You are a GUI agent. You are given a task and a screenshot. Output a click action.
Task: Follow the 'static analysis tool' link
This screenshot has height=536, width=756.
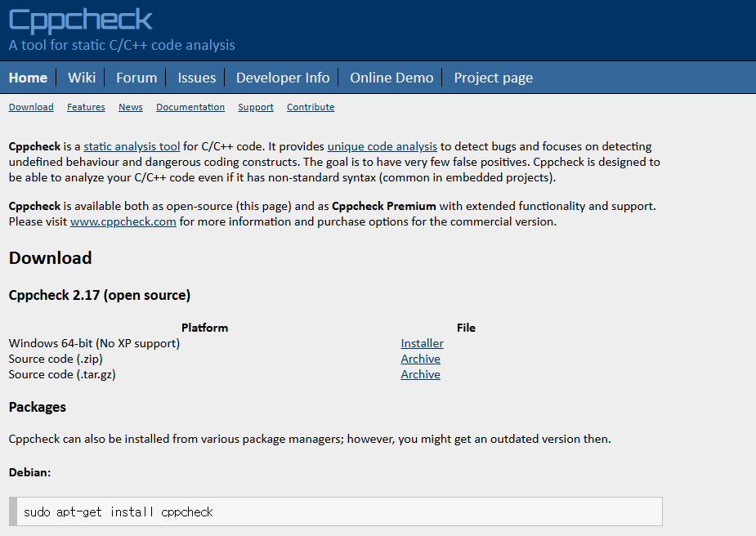point(132,146)
